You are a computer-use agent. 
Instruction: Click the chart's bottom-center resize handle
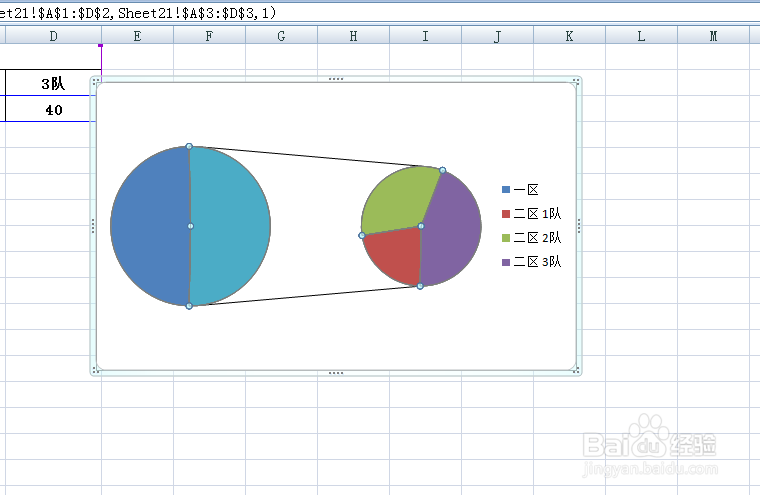click(x=336, y=373)
